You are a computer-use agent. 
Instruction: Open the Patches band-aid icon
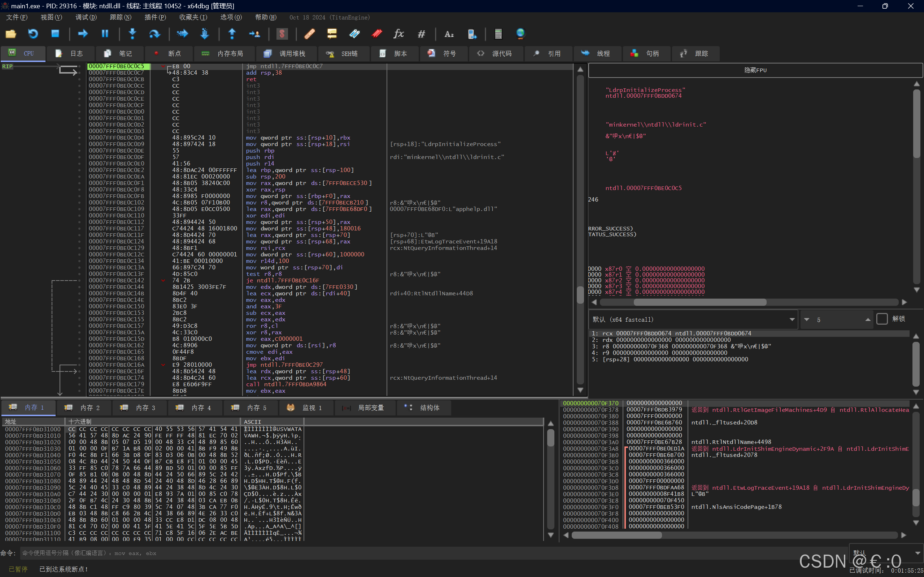pyautogui.click(x=309, y=34)
